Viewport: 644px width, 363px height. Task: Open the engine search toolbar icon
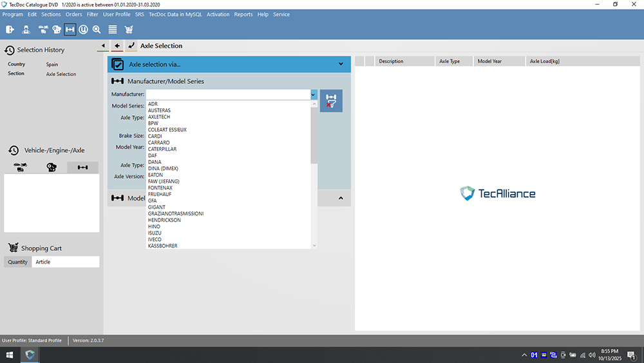[57, 29]
